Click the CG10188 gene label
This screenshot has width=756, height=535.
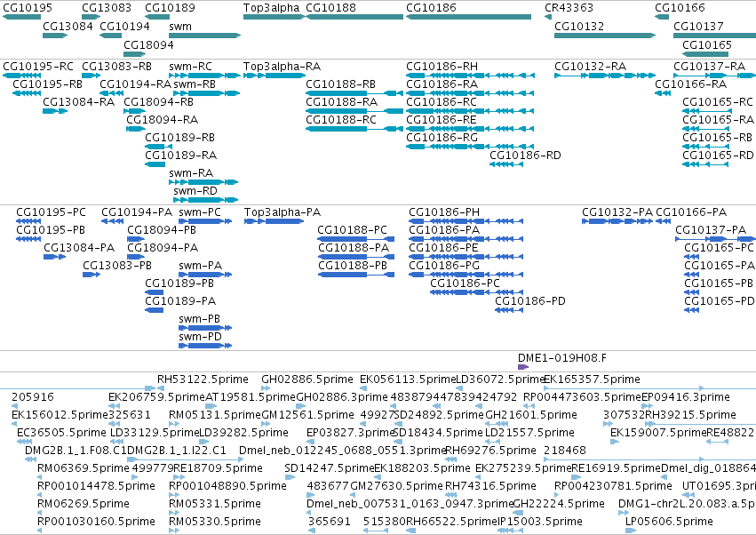click(330, 8)
